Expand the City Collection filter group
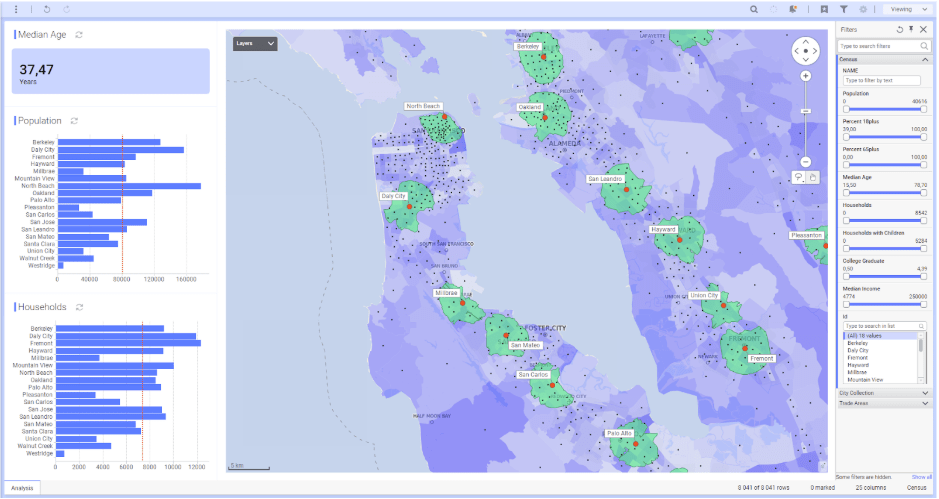Image resolution: width=939 pixels, height=499 pixels. pos(884,393)
